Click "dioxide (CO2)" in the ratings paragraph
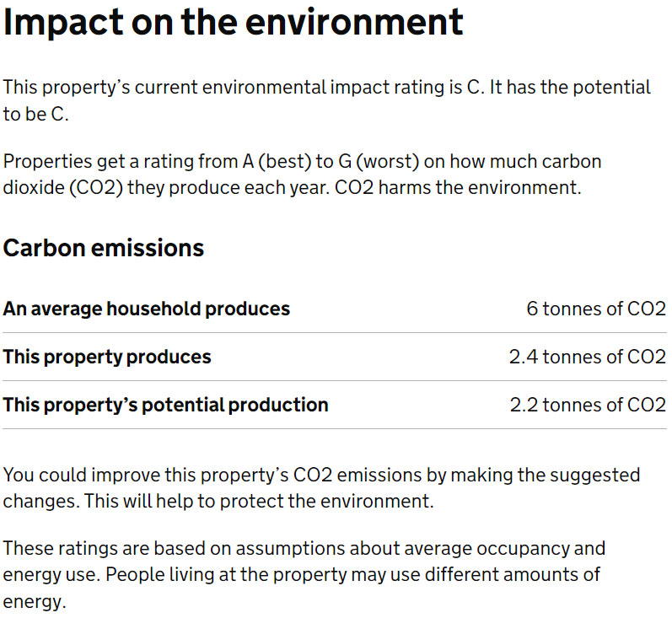The image size is (672, 618). [59, 186]
